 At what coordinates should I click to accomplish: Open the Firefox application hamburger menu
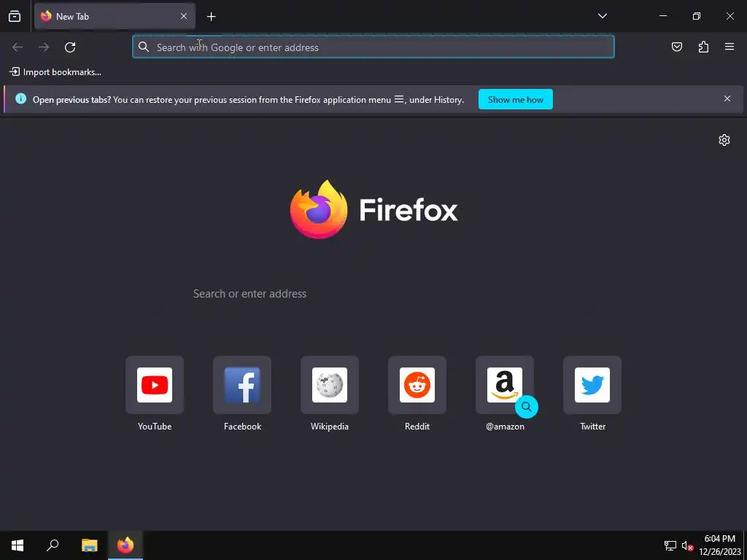tap(729, 47)
